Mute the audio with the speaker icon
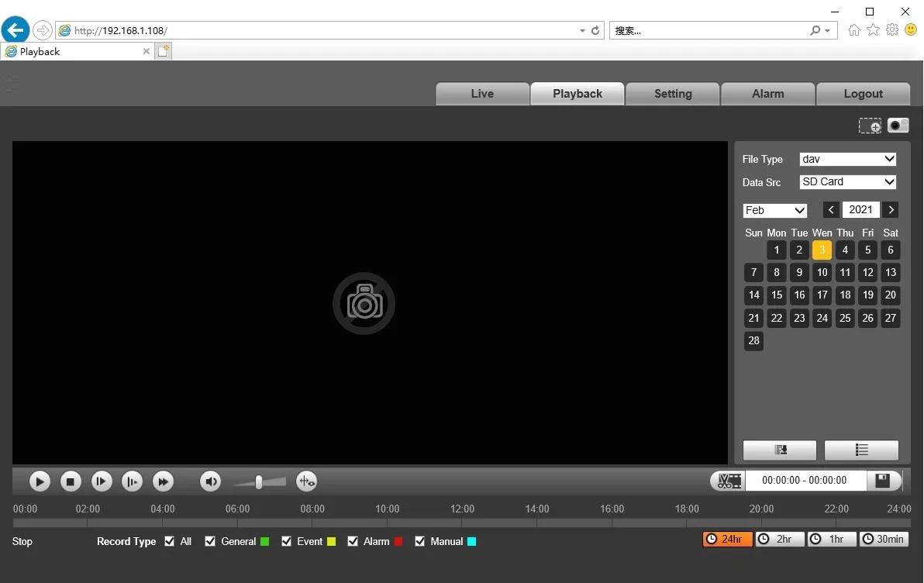 210,481
